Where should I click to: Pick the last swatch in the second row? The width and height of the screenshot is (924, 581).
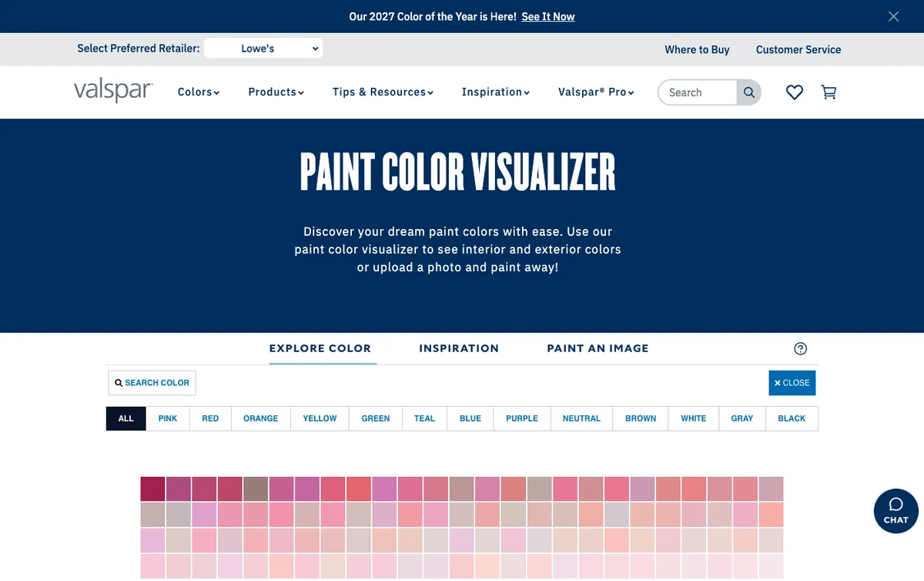771,515
